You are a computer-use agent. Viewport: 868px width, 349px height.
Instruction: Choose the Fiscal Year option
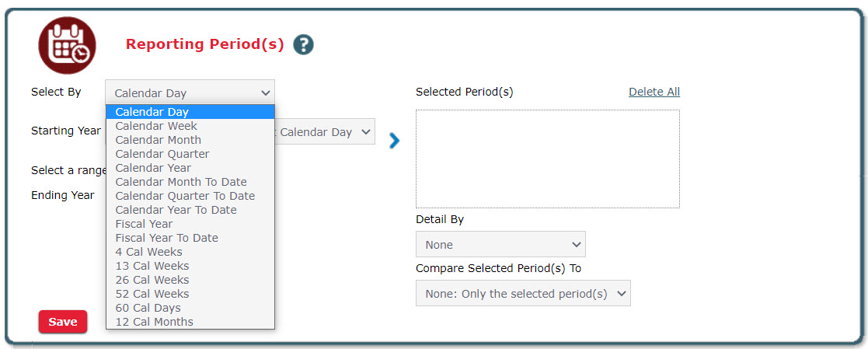coord(144,224)
